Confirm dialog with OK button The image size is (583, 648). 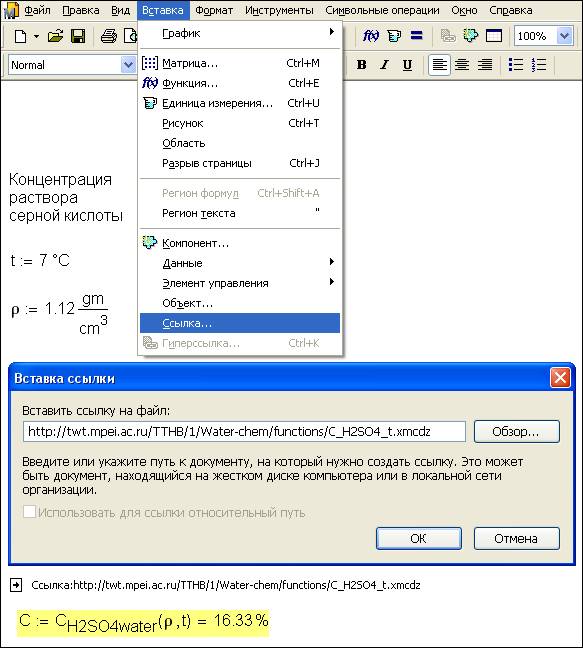pos(419,538)
